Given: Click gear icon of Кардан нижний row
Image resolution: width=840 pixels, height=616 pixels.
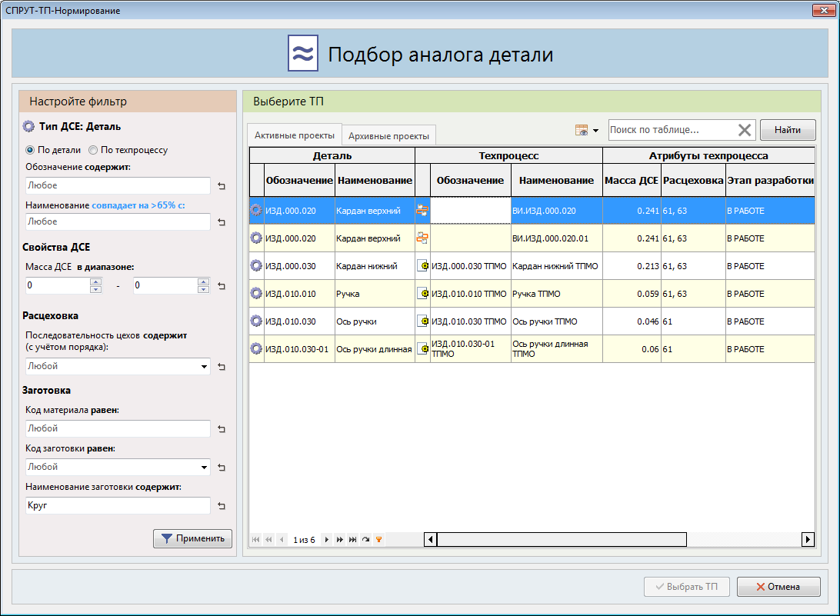Looking at the screenshot, I should [256, 266].
